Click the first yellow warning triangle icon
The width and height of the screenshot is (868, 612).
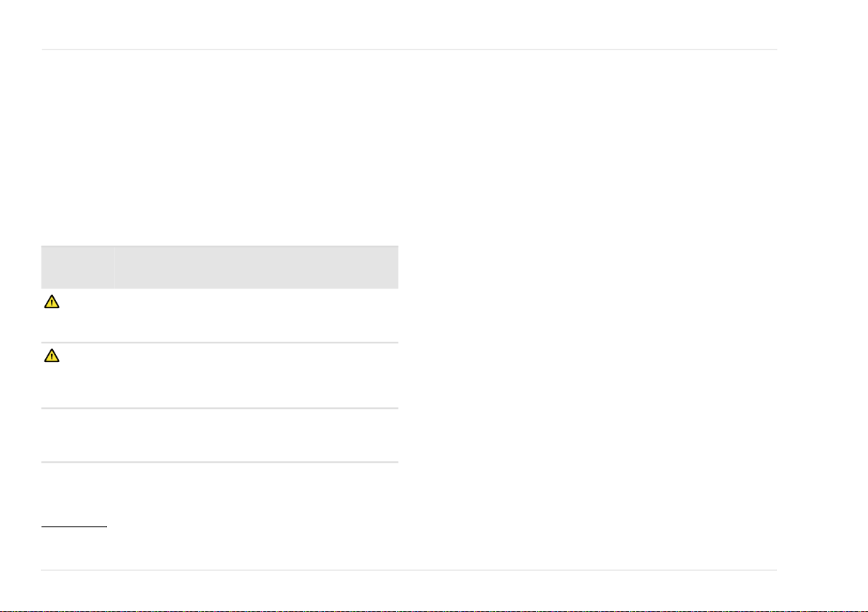(x=52, y=302)
